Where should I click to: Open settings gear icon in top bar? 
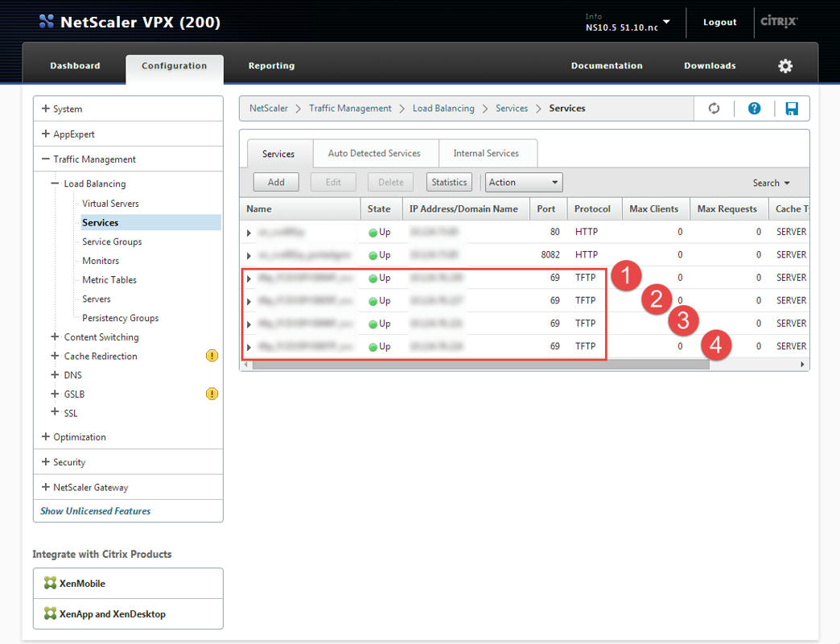point(785,66)
